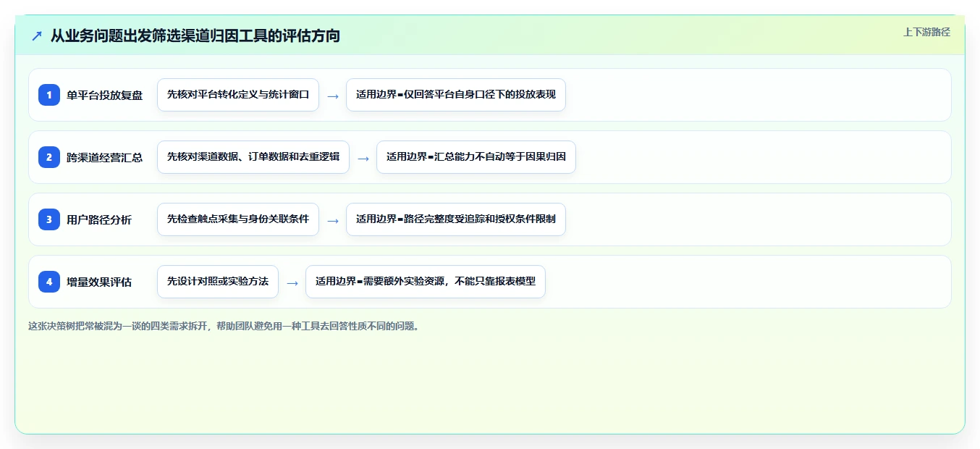Click the 先检查触点采集与身份关联条件 box
980x449 pixels.
(x=238, y=219)
